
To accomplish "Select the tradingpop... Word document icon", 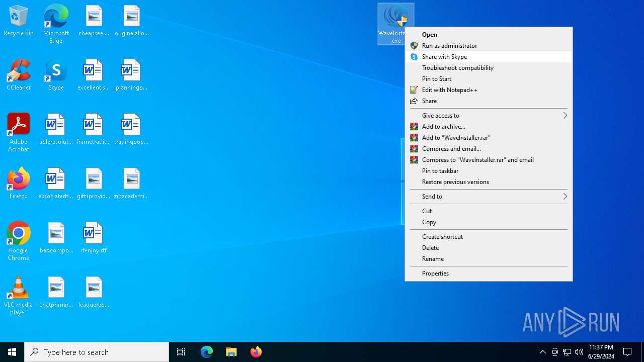I will tap(131, 130).
